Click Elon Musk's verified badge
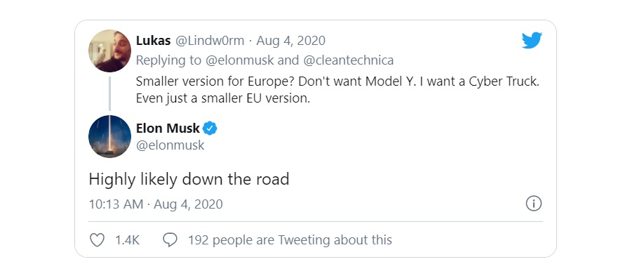This screenshot has height=276, width=644. (x=210, y=129)
